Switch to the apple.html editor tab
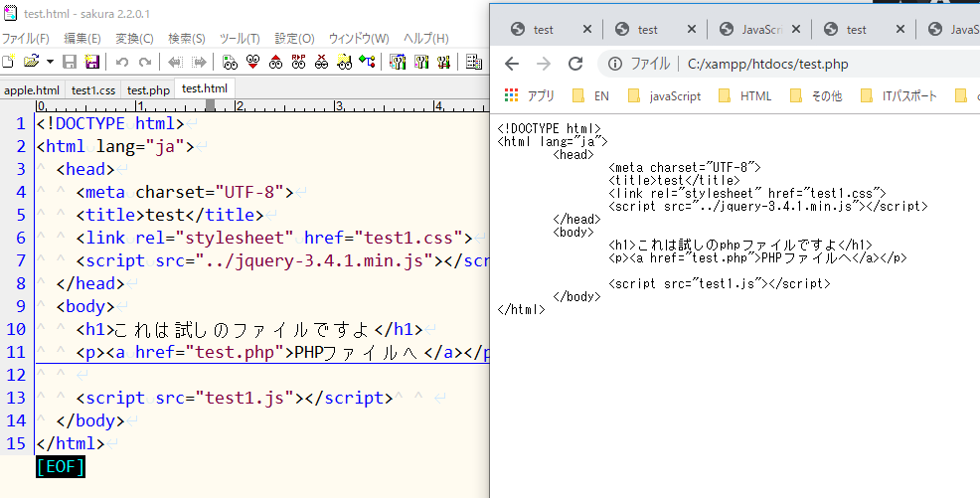The image size is (980, 498). 32,90
